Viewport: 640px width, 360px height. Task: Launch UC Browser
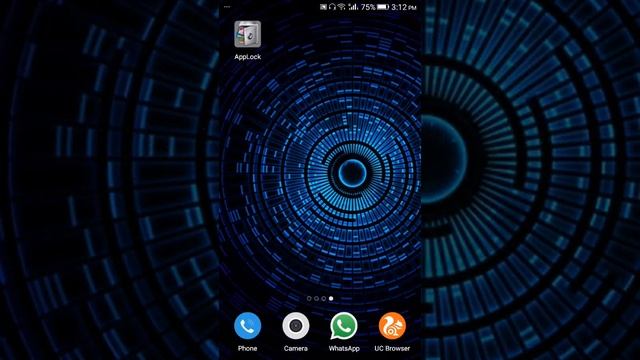[392, 326]
